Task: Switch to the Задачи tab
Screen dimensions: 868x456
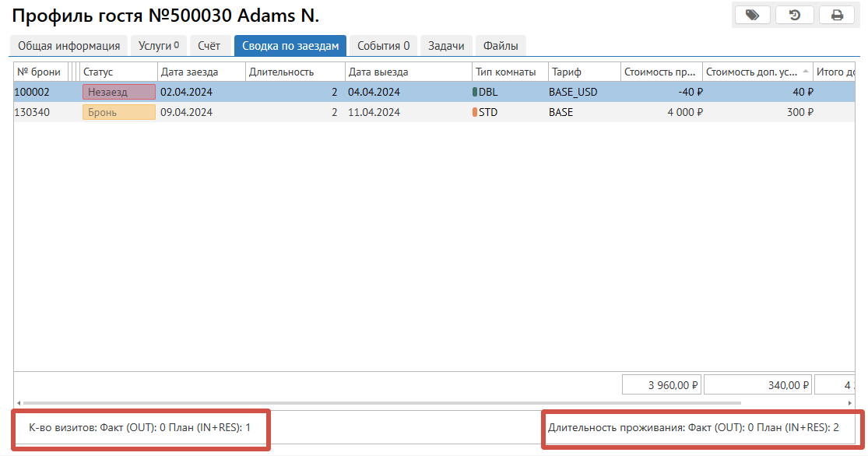Action: click(446, 46)
